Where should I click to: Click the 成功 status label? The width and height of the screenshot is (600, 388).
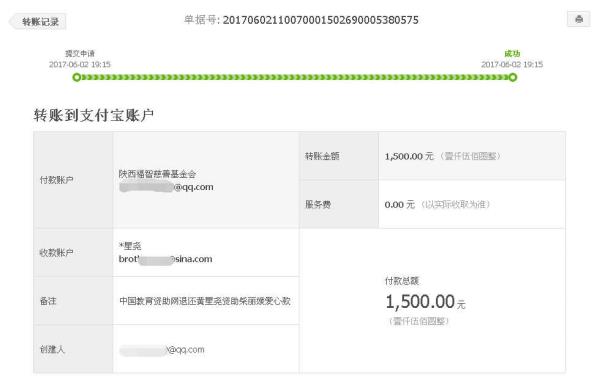click(x=512, y=54)
